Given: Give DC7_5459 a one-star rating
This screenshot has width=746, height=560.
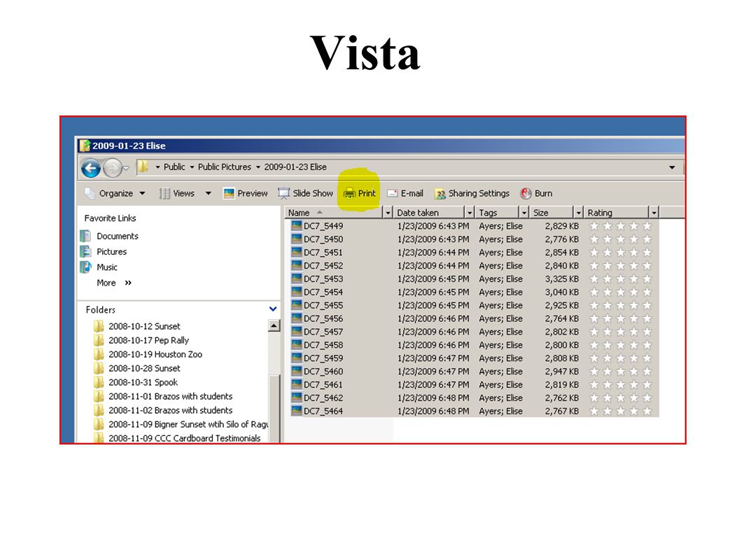Looking at the screenshot, I should (593, 358).
